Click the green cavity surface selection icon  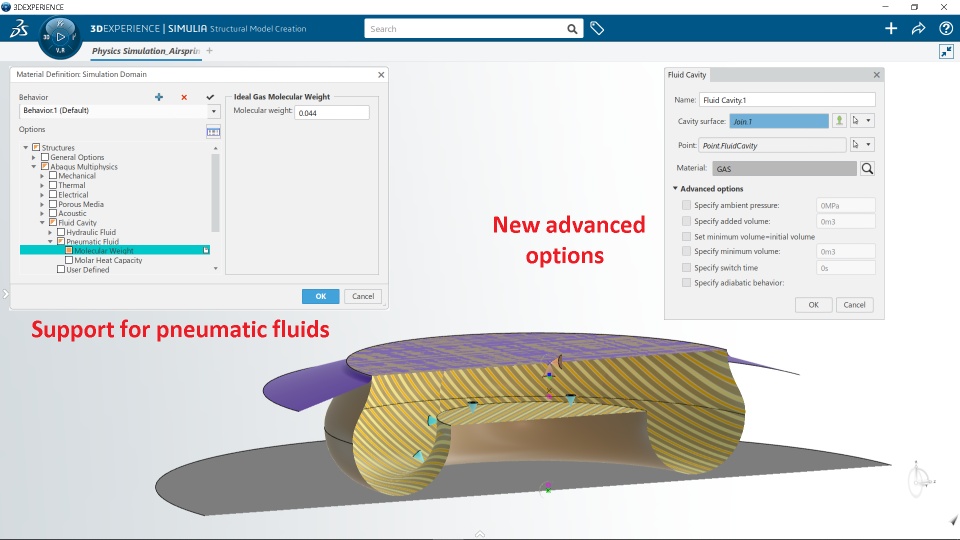pyautogui.click(x=839, y=121)
